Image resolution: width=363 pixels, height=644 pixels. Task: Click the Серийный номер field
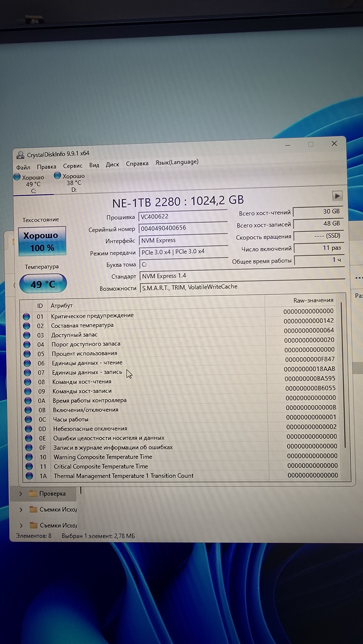pyautogui.click(x=183, y=228)
